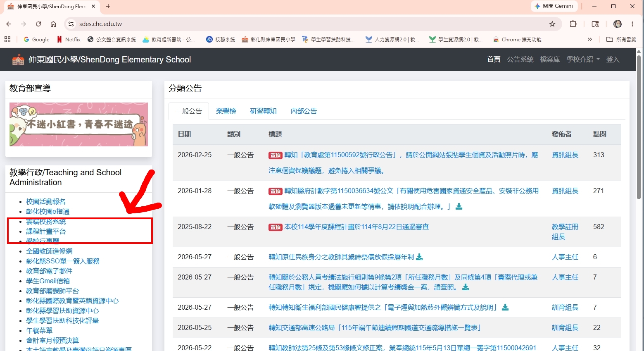Viewport: 644px width, 351px height.
Task: Click the 不迷小紅書 banner image
Action: [78, 124]
